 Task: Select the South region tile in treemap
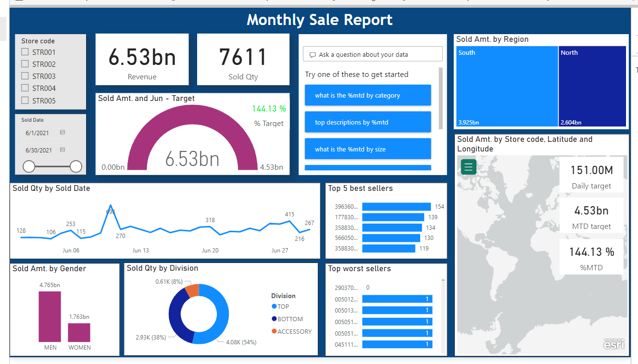[x=507, y=87]
